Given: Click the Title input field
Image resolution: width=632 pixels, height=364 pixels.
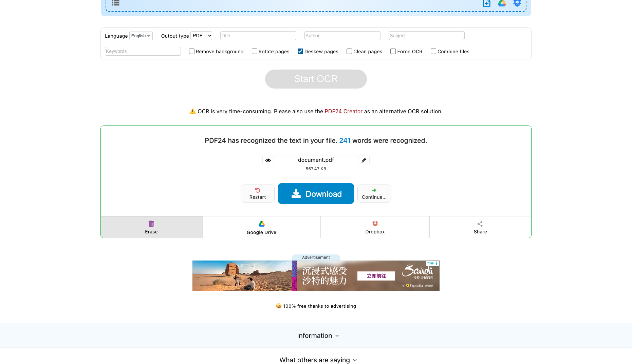Looking at the screenshot, I should coord(258,36).
